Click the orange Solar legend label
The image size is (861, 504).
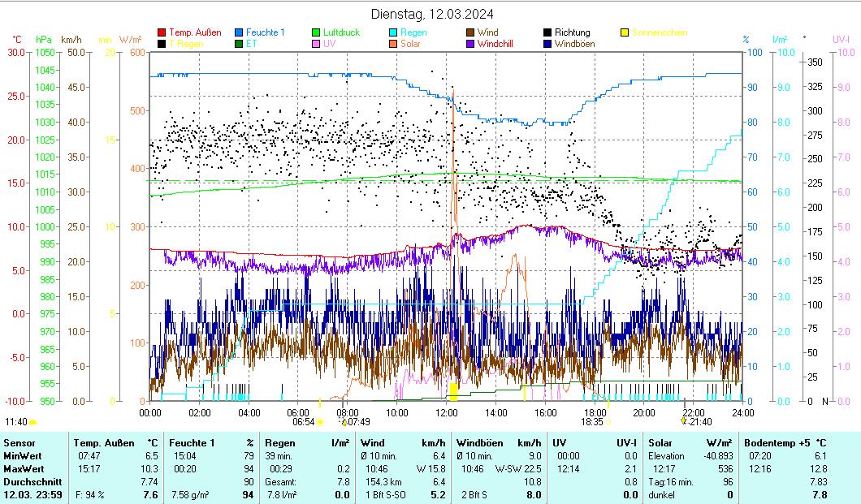pos(411,44)
